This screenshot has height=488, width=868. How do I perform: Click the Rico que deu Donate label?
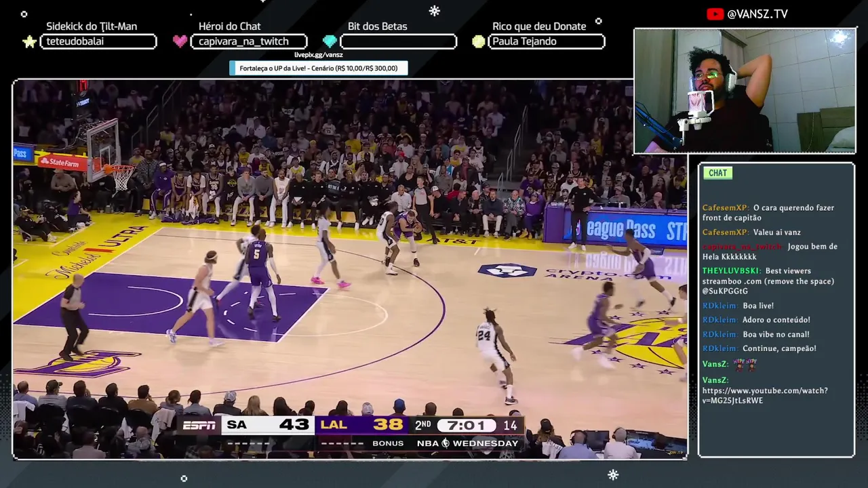pos(539,26)
